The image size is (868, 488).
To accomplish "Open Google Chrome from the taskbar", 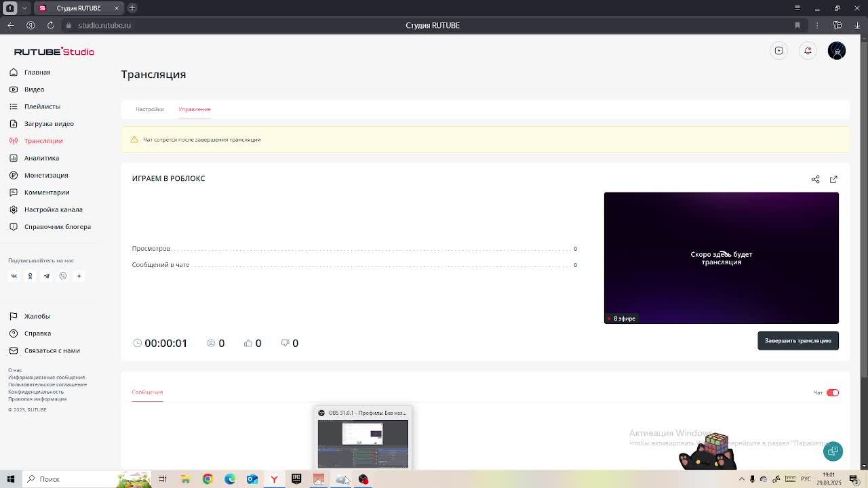I will pyautogui.click(x=208, y=479).
